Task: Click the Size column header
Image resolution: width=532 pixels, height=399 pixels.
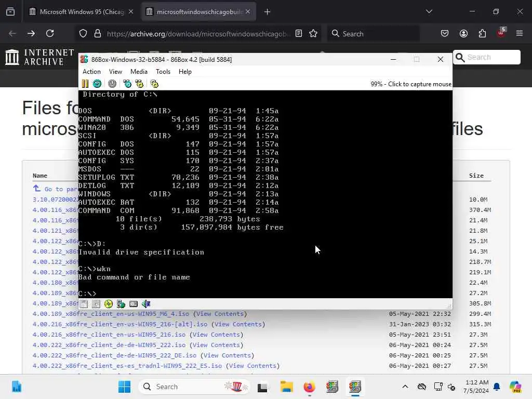Action: click(476, 176)
